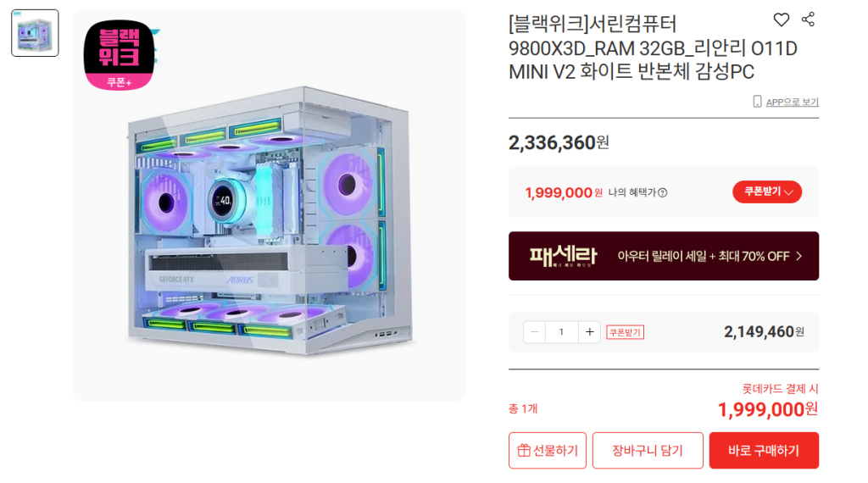Click the 선물하기 button
868x483 pixels.
(548, 450)
